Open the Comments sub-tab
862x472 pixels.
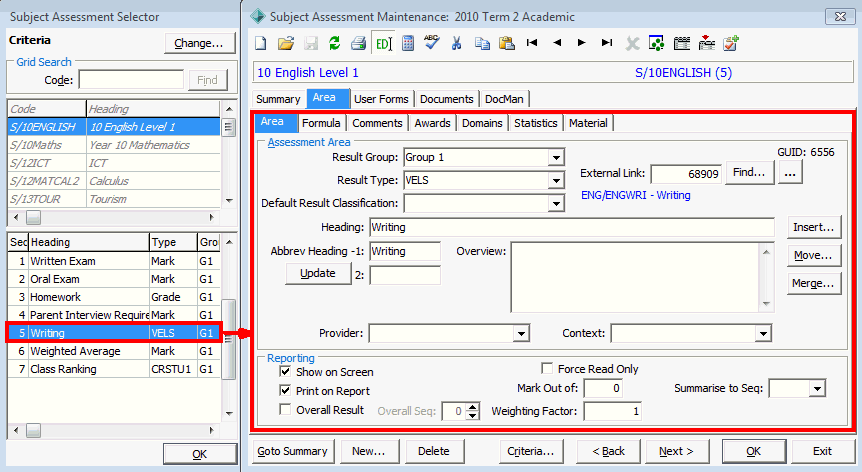pyautogui.click(x=377, y=123)
